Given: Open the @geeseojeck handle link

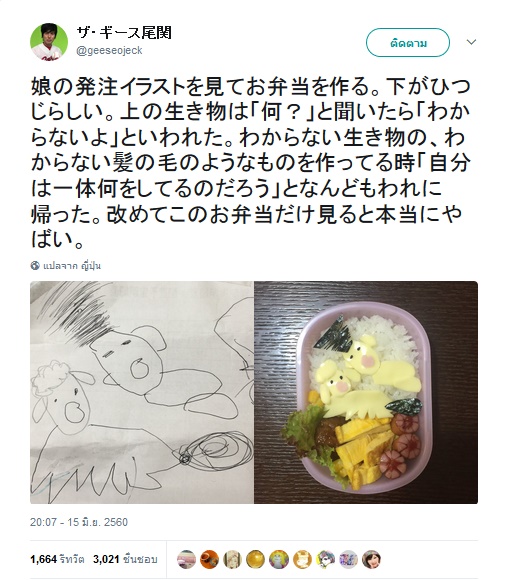Looking at the screenshot, I should (109, 51).
